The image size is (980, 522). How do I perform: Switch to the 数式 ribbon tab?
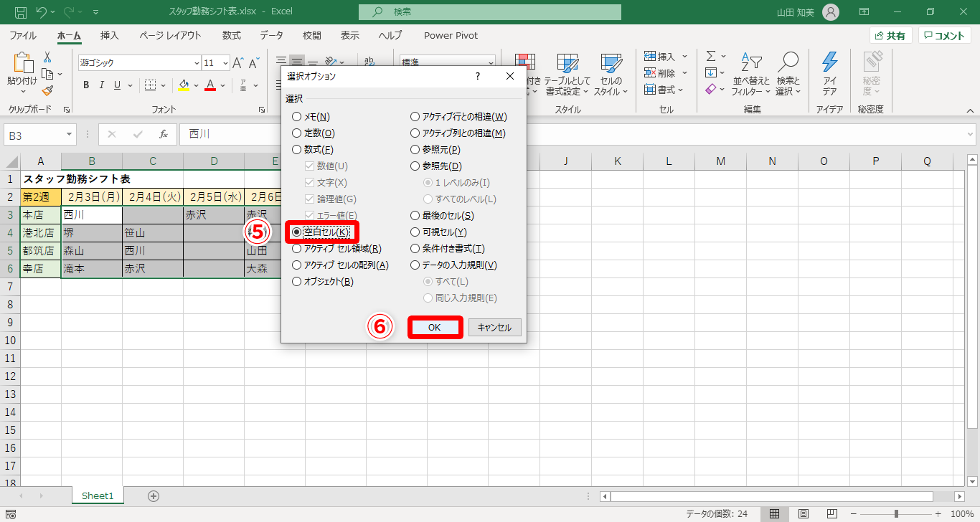(x=232, y=35)
